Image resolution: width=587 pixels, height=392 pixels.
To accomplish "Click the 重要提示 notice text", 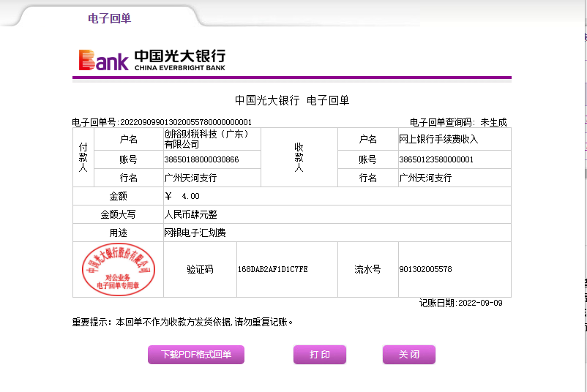I will [x=182, y=322].
